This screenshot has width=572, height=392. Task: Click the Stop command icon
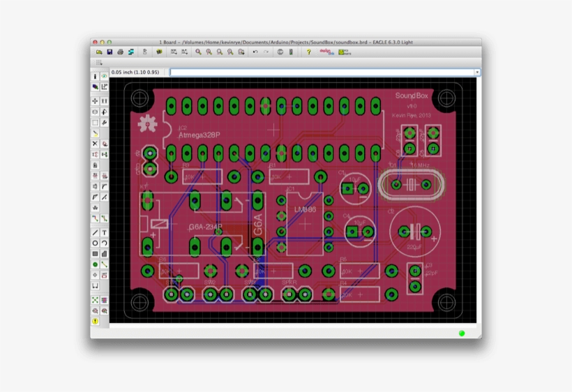(280, 52)
